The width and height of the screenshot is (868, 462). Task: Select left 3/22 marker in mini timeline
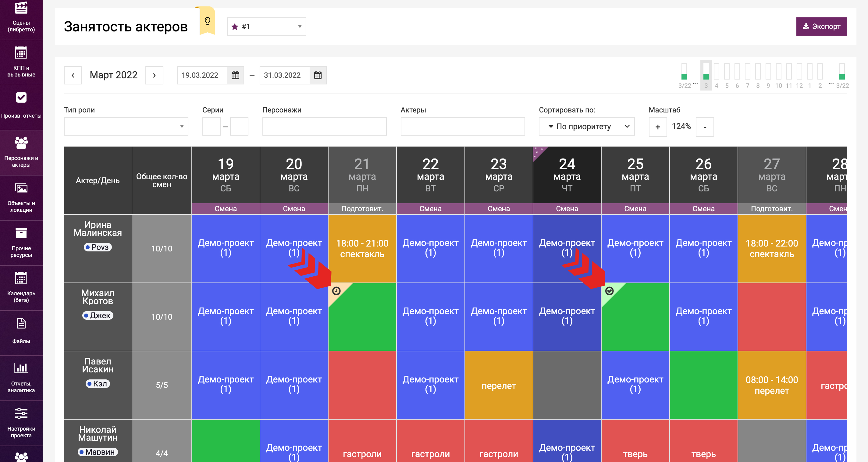click(684, 76)
